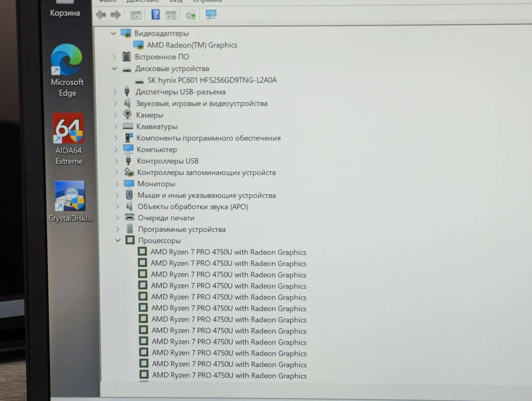Select the AIDA64 Extreme desktop icon

[x=69, y=139]
